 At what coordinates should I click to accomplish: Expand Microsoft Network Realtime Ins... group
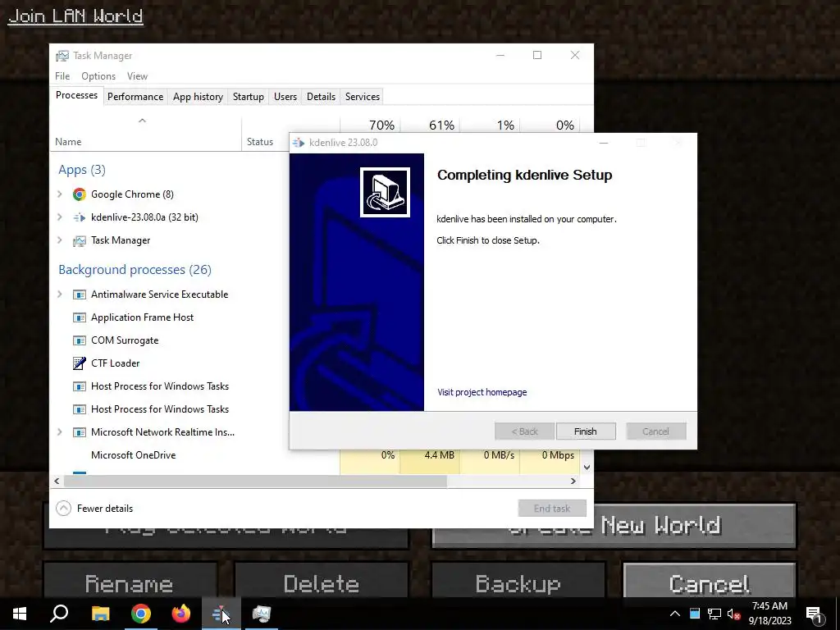(60, 432)
